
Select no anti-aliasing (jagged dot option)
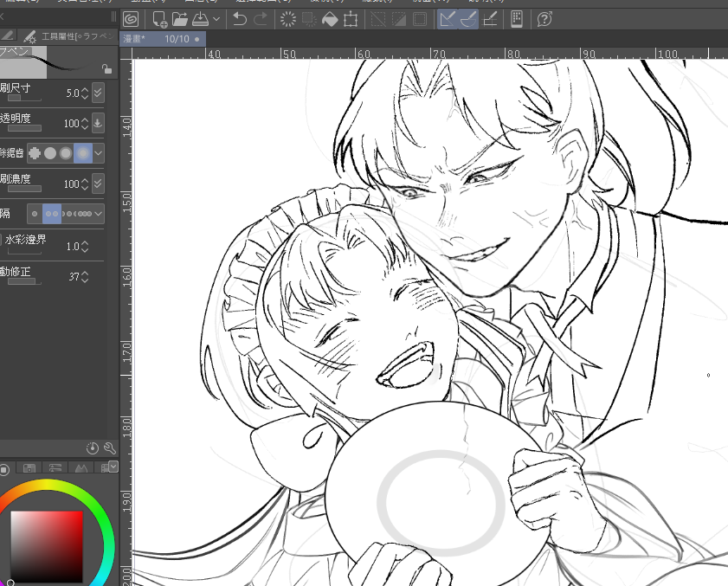pyautogui.click(x=35, y=153)
